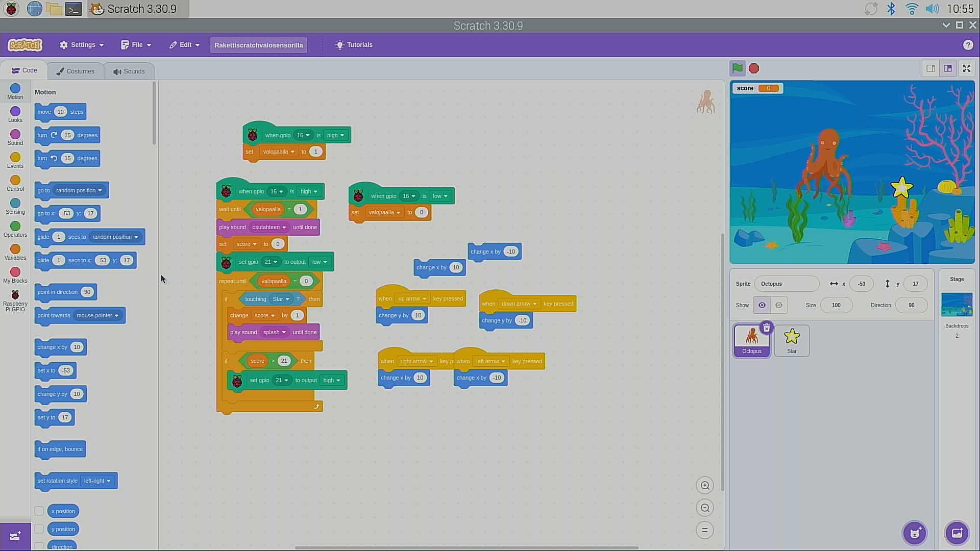980x551 pixels.
Task: Open the Sensing block category
Action: (15, 207)
